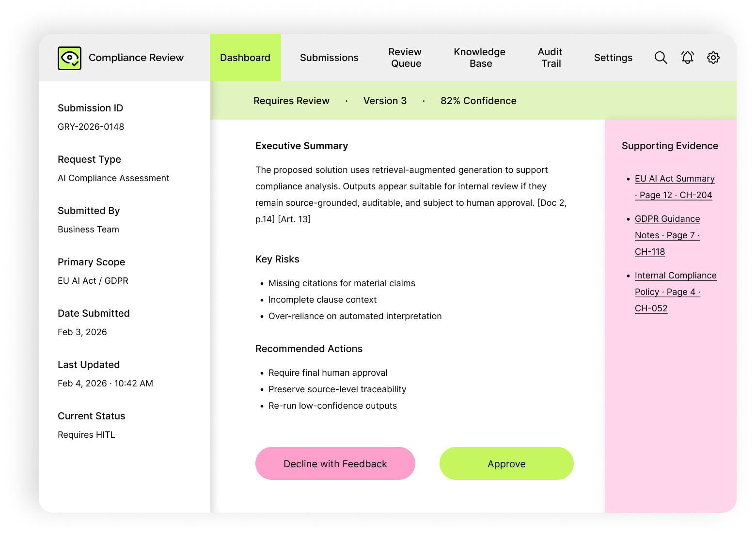The width and height of the screenshot is (756, 537).
Task: Click the Compliance Review eye logo icon
Action: (x=69, y=58)
